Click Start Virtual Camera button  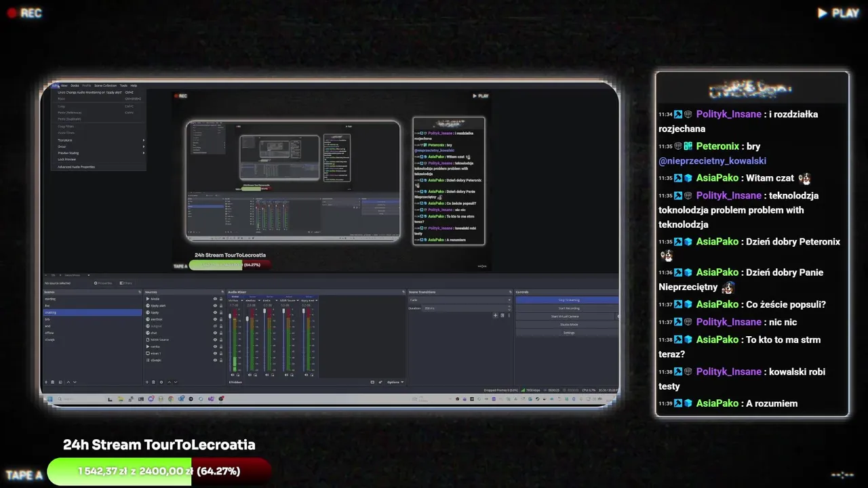point(565,317)
